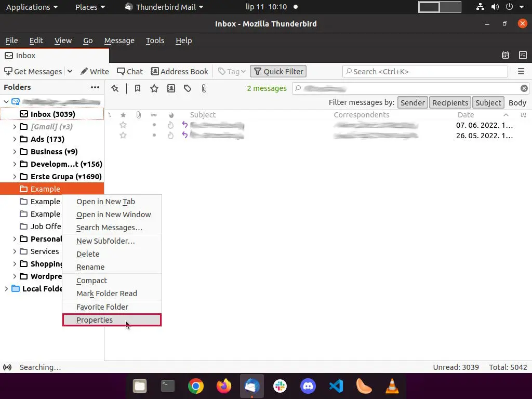The height and width of the screenshot is (399, 532).
Task: Open the Message menu
Action: pyautogui.click(x=119, y=41)
